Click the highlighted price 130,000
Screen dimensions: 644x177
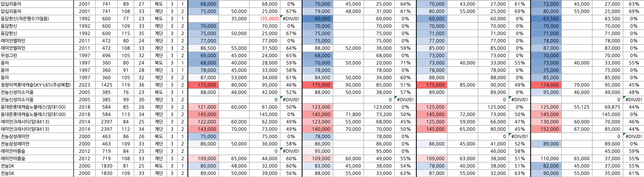click(x=546, y=122)
